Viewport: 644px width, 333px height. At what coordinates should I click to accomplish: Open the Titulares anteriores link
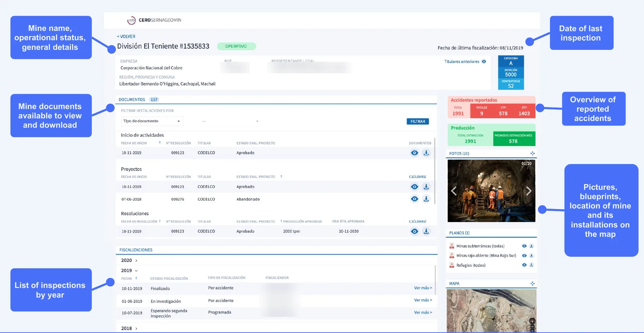pos(465,62)
